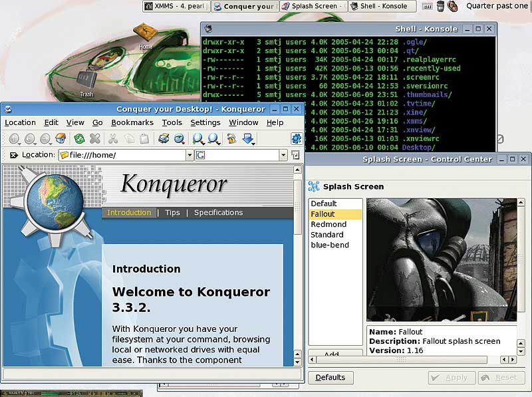Open the Settings menu
This screenshot has height=397, width=532.
[x=205, y=122]
